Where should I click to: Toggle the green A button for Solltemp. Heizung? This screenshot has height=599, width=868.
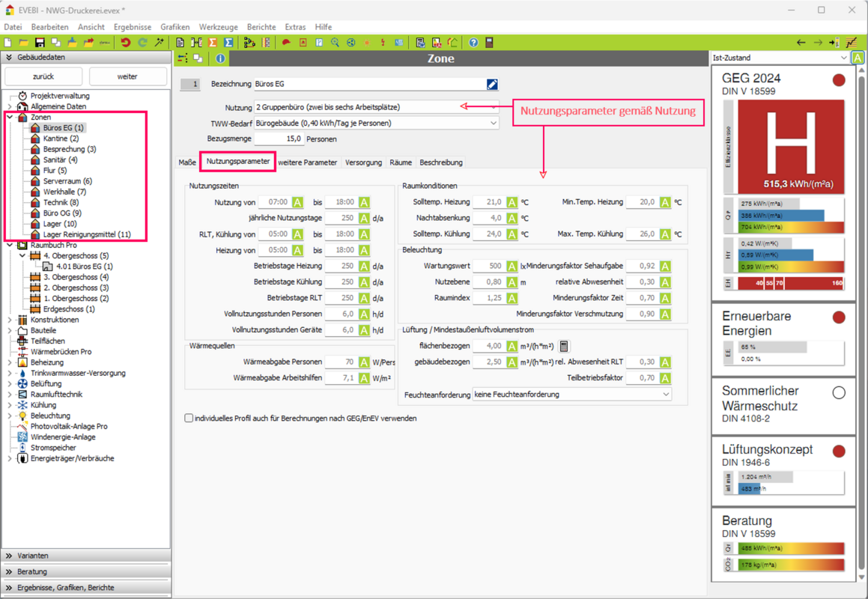[x=512, y=202]
